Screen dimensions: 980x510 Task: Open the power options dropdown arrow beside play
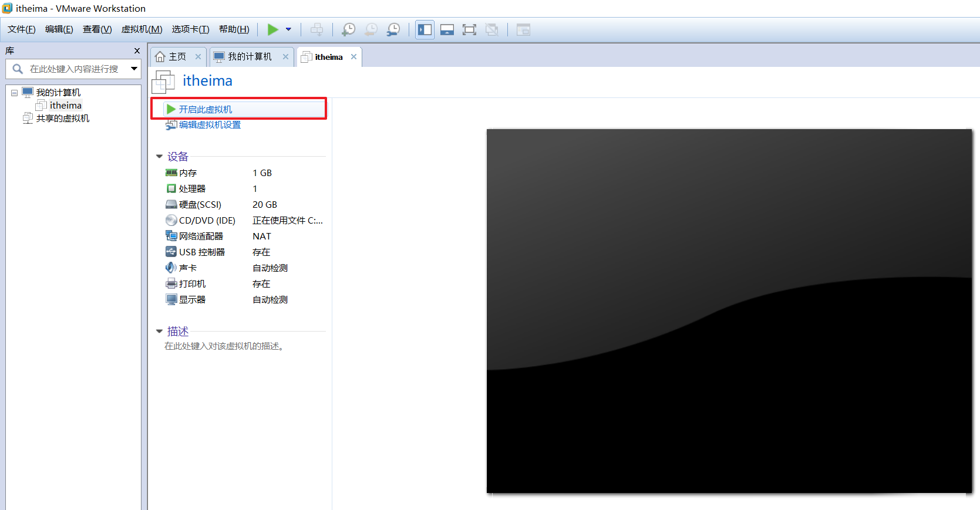pyautogui.click(x=288, y=29)
